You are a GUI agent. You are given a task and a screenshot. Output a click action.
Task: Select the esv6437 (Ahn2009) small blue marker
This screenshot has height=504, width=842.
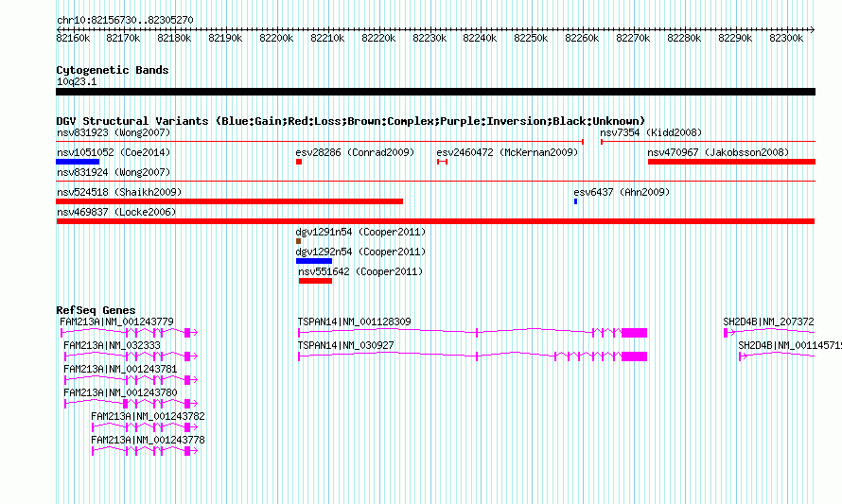(x=575, y=201)
